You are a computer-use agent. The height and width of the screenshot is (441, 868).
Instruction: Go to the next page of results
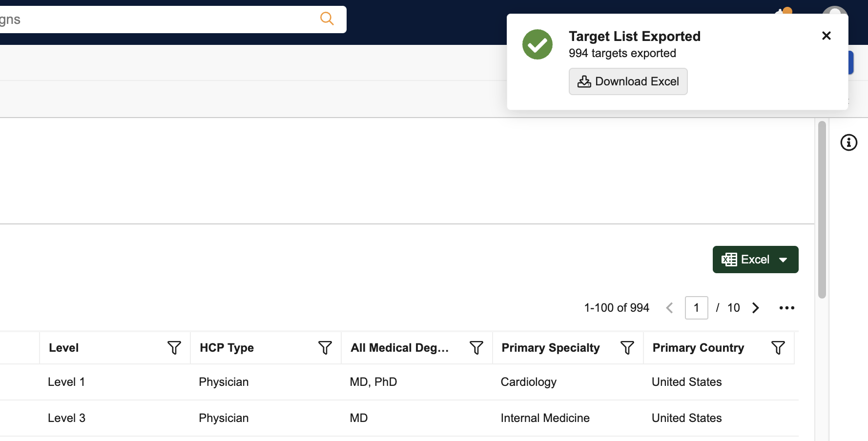coord(756,308)
